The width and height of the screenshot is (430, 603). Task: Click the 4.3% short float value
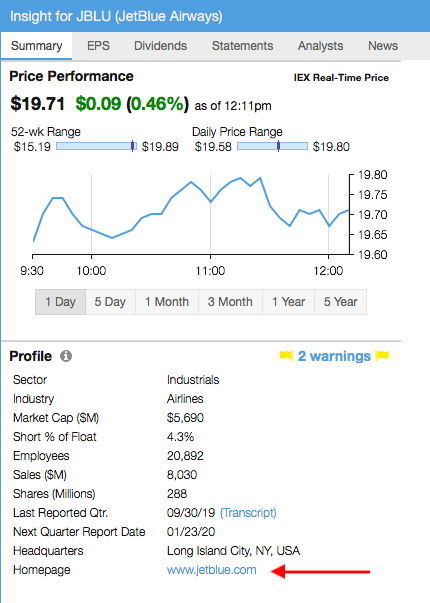pos(180,437)
